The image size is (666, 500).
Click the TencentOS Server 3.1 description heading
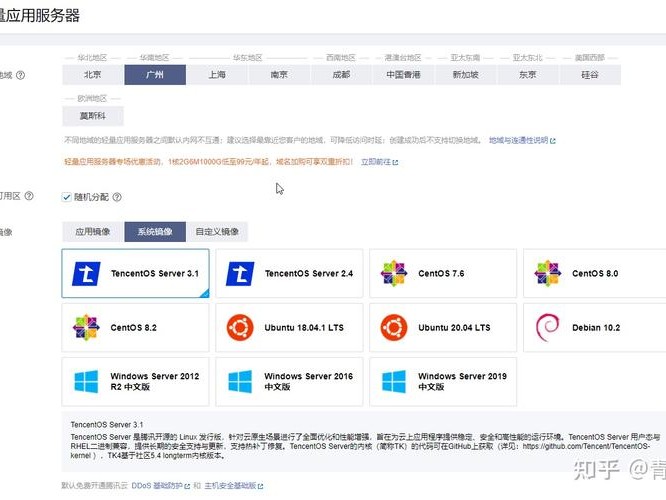[107, 424]
